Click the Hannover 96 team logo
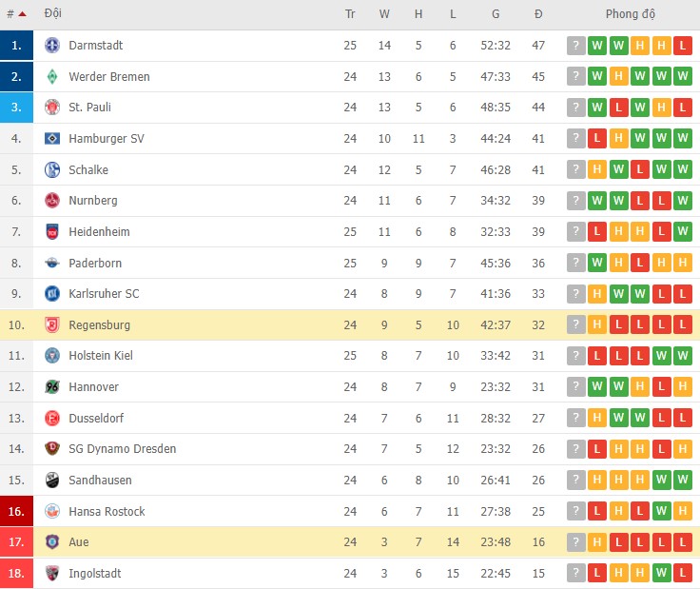 point(51,387)
